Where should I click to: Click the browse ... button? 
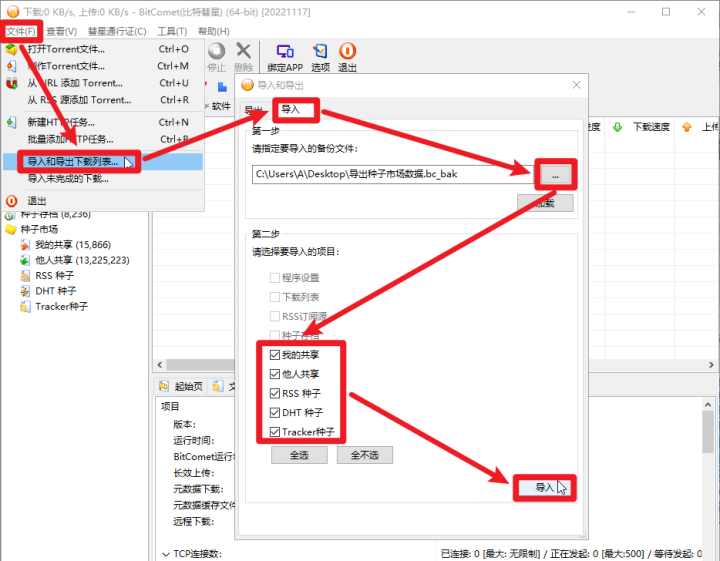(x=555, y=175)
